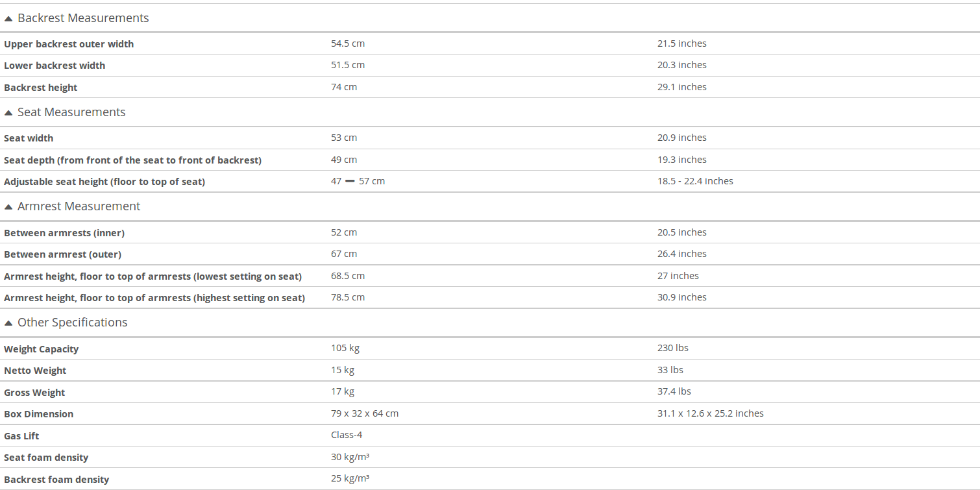Collapse the Backrest Measurements section triangle
This screenshot has width=980, height=490.
tap(8, 19)
